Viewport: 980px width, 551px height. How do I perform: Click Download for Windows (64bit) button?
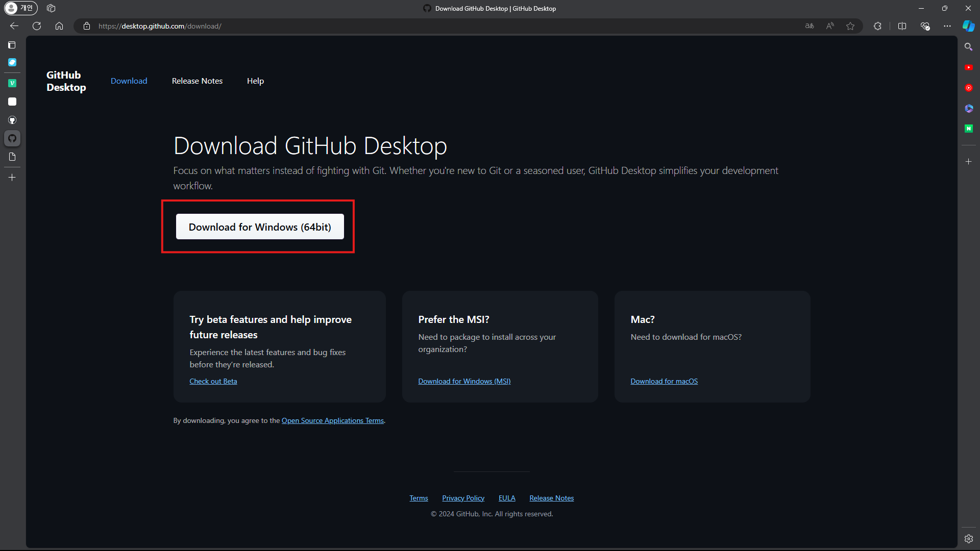[260, 227]
